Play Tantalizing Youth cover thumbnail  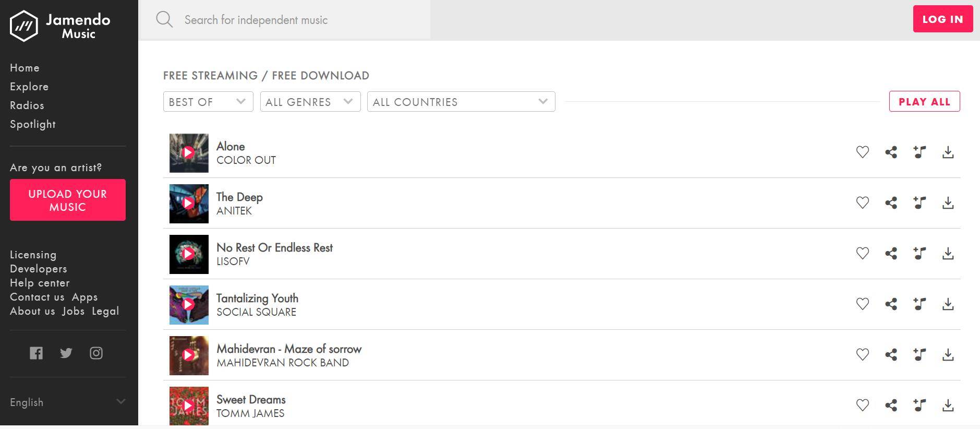[189, 305]
